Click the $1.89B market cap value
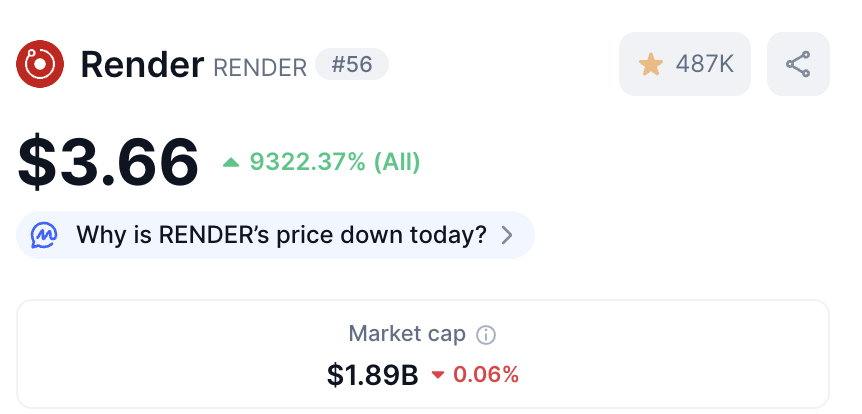 (373, 375)
